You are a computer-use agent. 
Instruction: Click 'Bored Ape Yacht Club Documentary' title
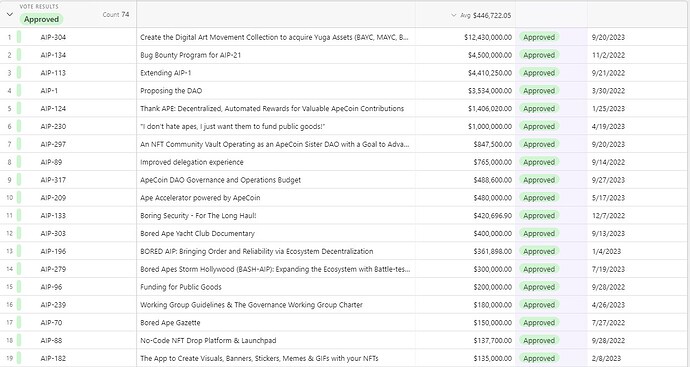pyautogui.click(x=197, y=233)
